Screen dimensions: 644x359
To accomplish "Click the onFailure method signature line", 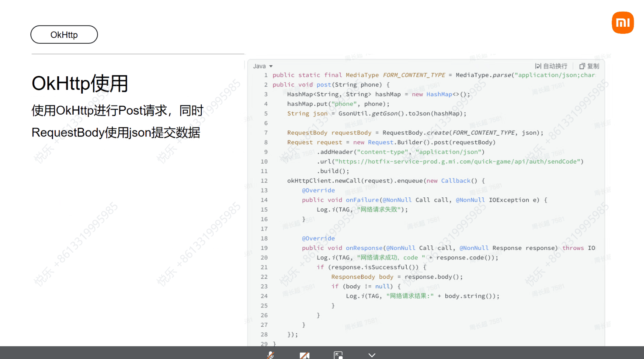I will click(424, 200).
